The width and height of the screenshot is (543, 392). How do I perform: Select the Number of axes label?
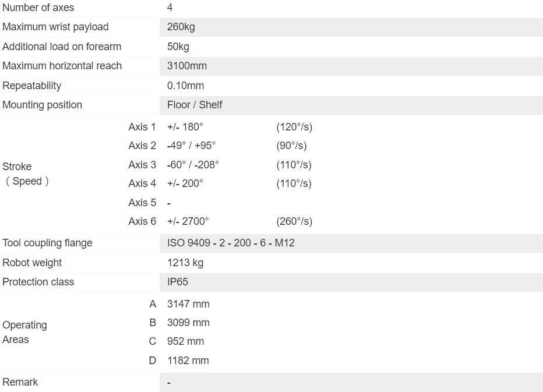tap(38, 8)
